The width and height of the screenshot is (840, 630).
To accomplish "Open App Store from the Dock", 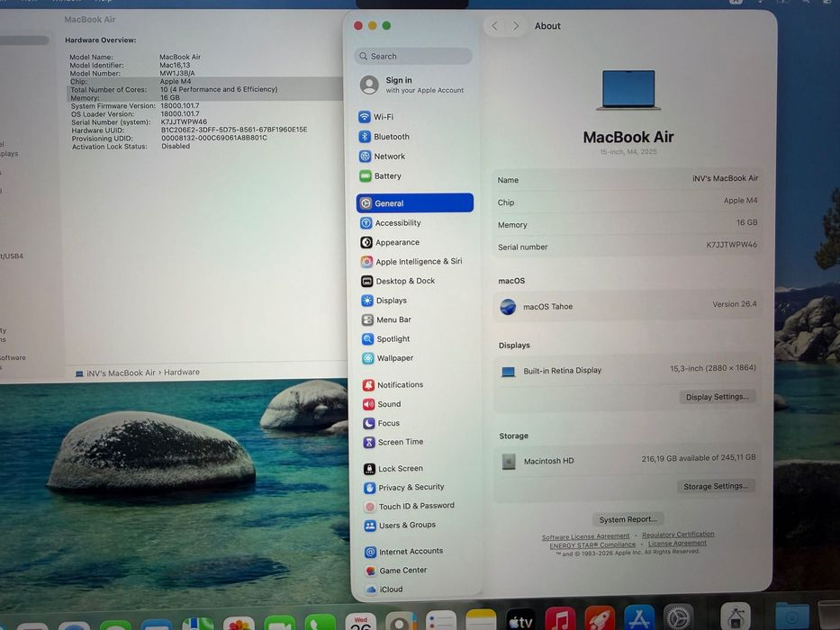I will [x=639, y=617].
